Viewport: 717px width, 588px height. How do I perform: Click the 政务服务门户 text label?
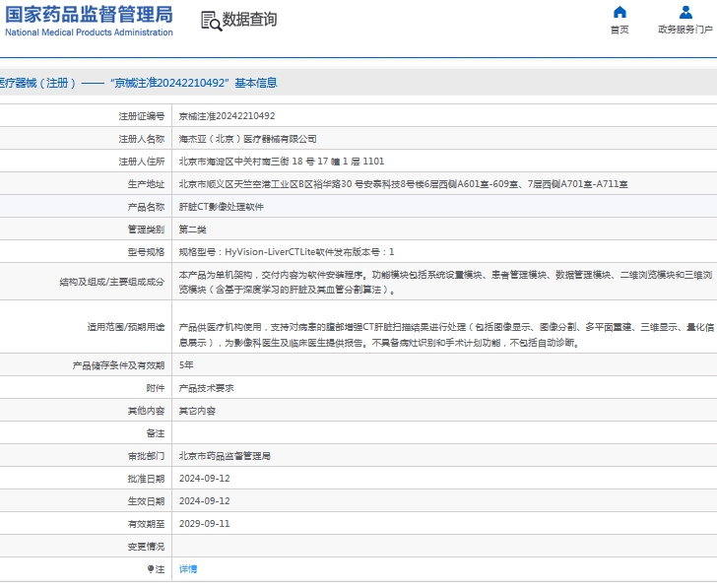(685, 30)
